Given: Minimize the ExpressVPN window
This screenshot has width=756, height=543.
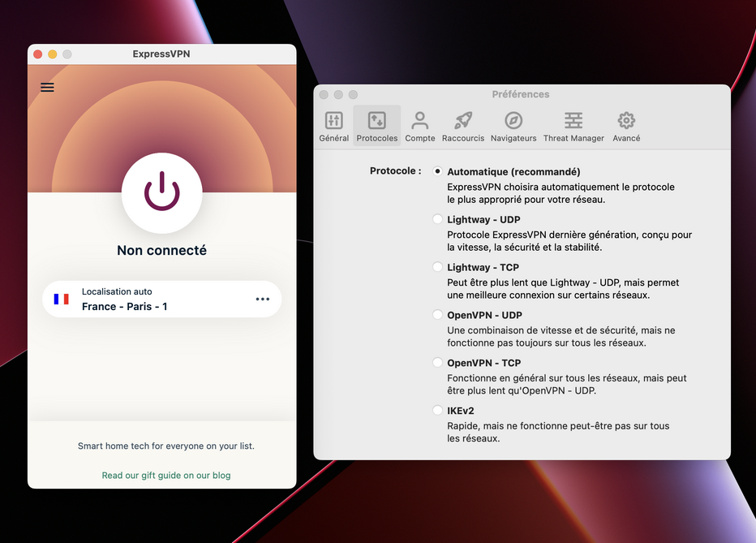Looking at the screenshot, I should [x=53, y=54].
